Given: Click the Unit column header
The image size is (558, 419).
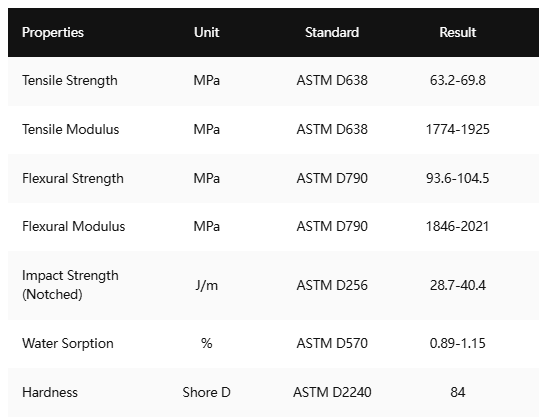Looking at the screenshot, I should coord(206,32).
